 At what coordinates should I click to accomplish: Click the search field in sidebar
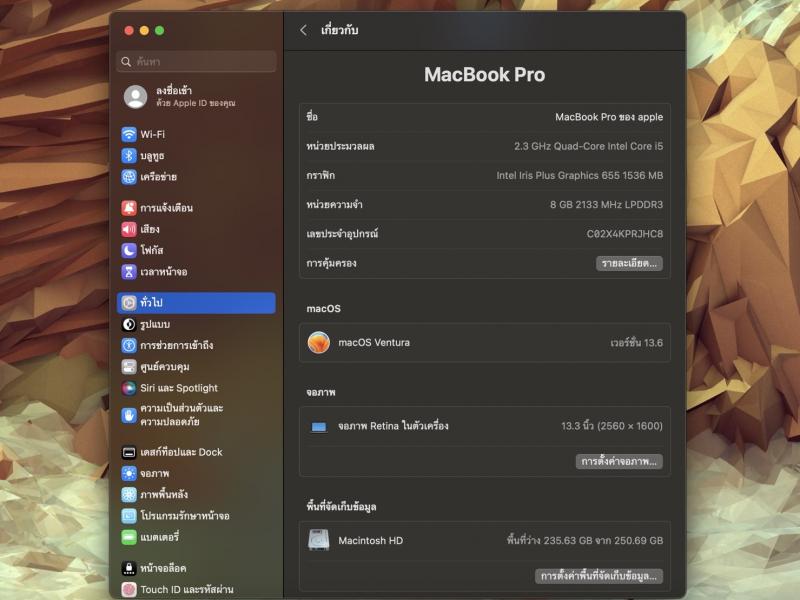(x=196, y=62)
